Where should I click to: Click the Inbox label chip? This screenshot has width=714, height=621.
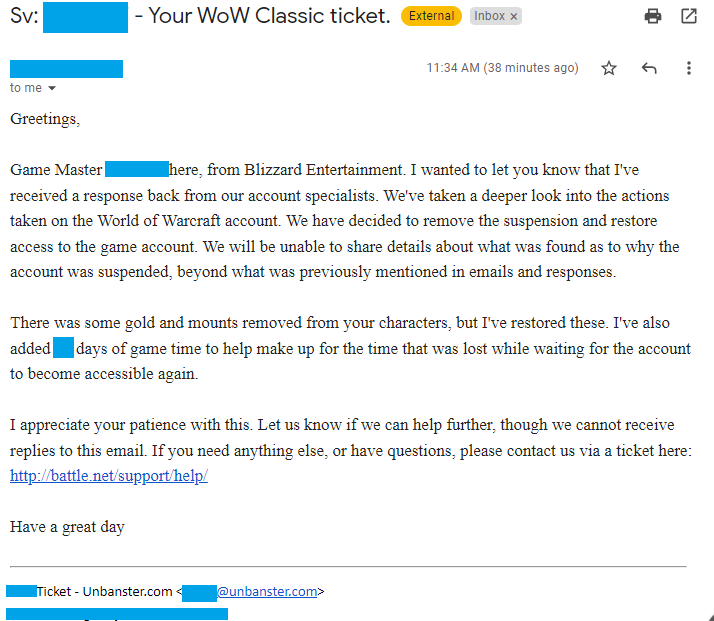[x=489, y=17]
